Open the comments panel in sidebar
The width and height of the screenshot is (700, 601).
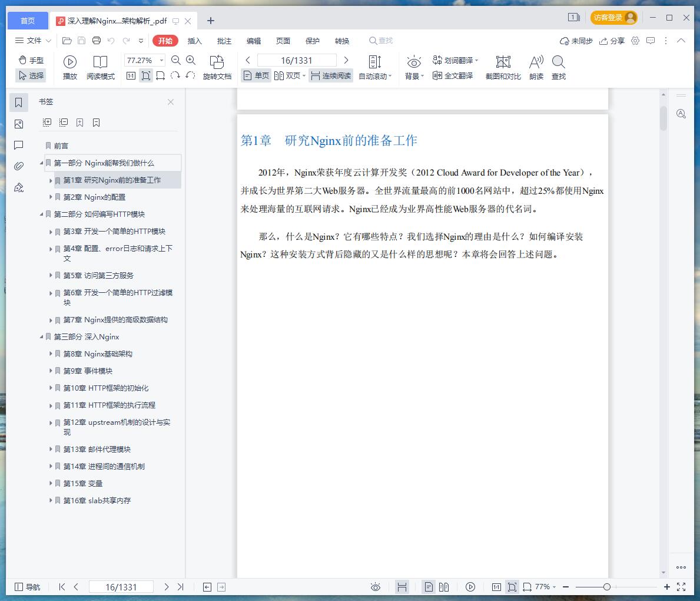coord(19,145)
